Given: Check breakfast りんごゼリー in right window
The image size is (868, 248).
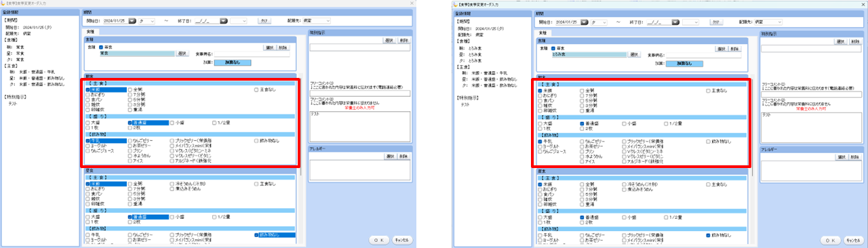Looking at the screenshot, I should pos(583,141).
